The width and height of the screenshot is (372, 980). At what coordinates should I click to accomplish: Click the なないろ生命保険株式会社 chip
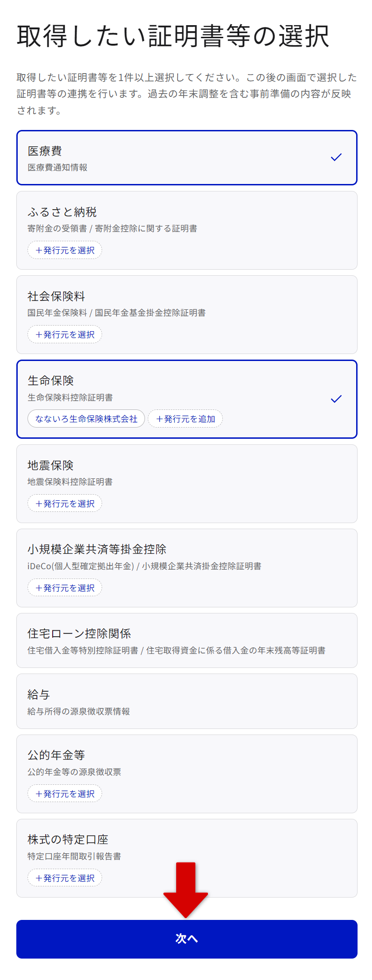pyautogui.click(x=86, y=419)
